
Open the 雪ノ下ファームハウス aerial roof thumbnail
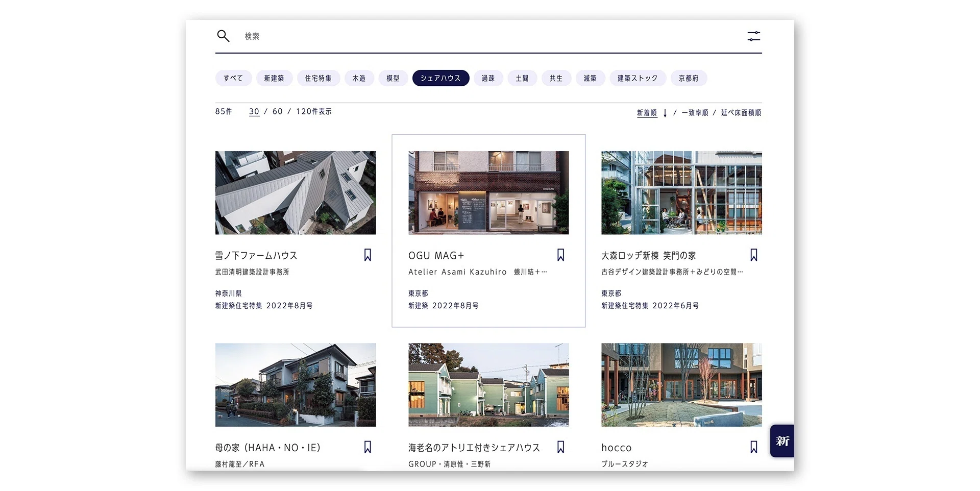(x=296, y=192)
